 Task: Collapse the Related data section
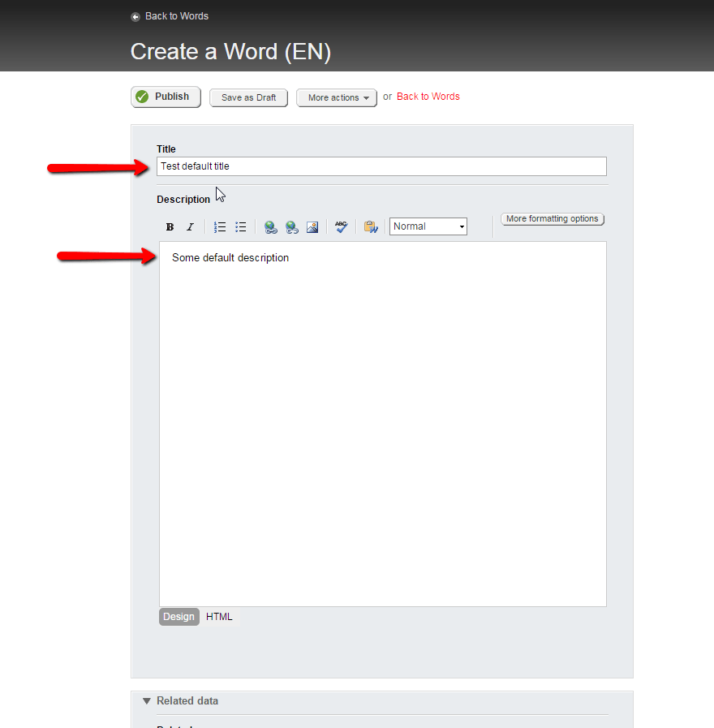147,701
